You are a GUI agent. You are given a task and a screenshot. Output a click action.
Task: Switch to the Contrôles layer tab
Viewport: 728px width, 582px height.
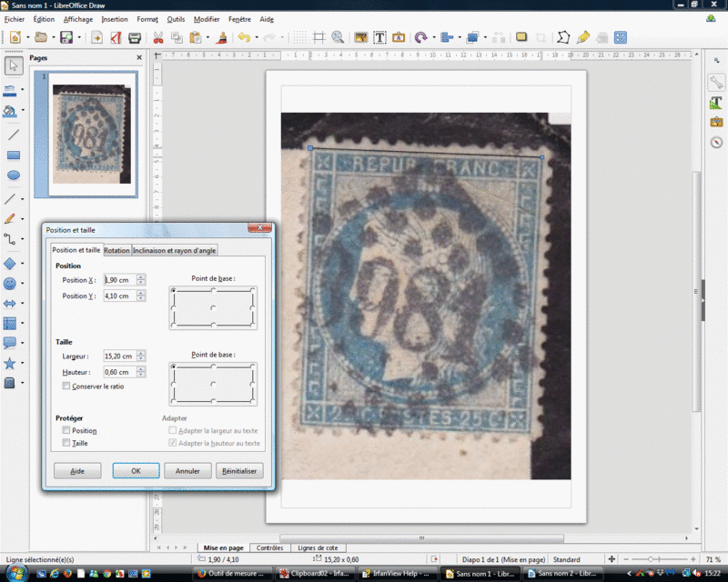point(269,547)
